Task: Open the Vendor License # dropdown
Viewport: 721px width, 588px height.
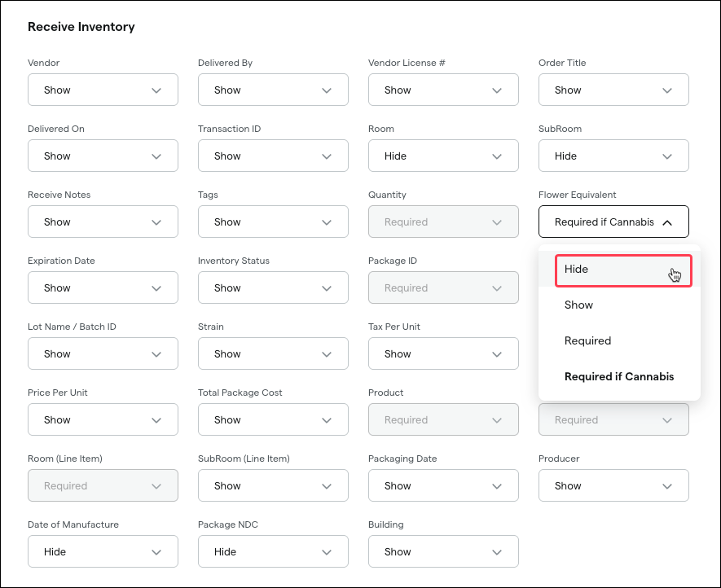Action: point(443,90)
